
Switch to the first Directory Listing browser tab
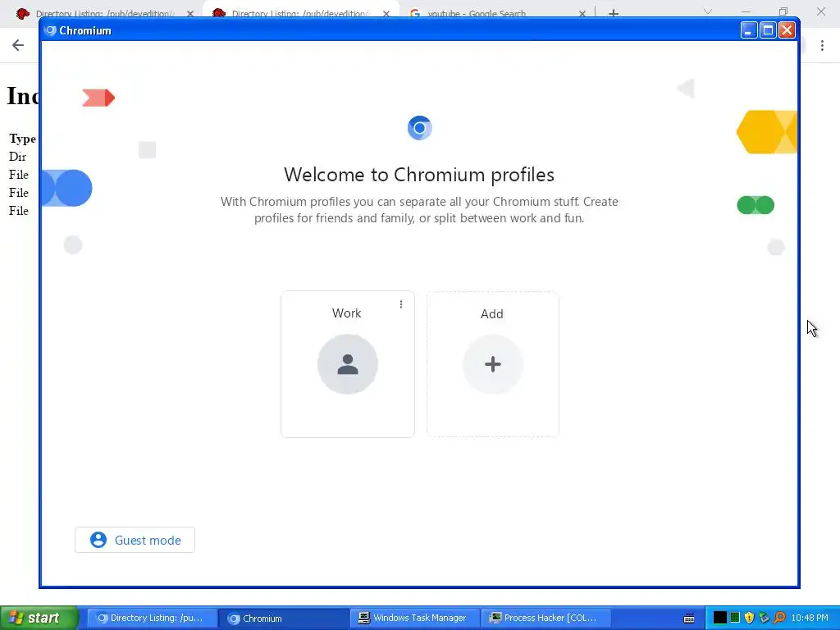pyautogui.click(x=106, y=13)
